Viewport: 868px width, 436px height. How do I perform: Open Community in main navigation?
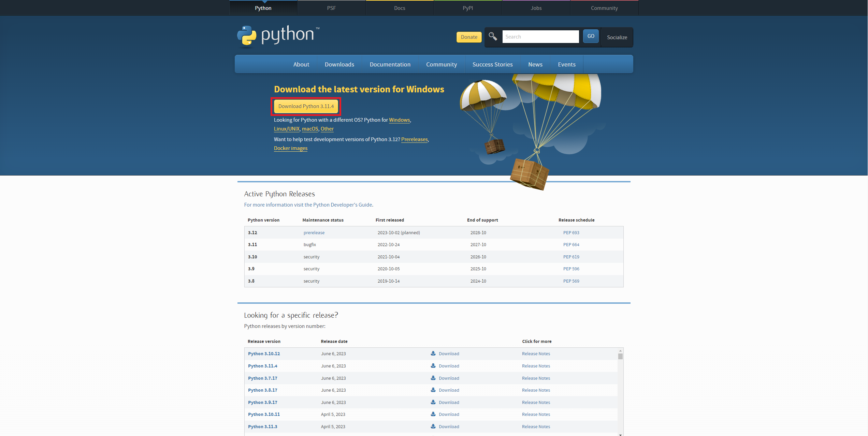tap(442, 64)
